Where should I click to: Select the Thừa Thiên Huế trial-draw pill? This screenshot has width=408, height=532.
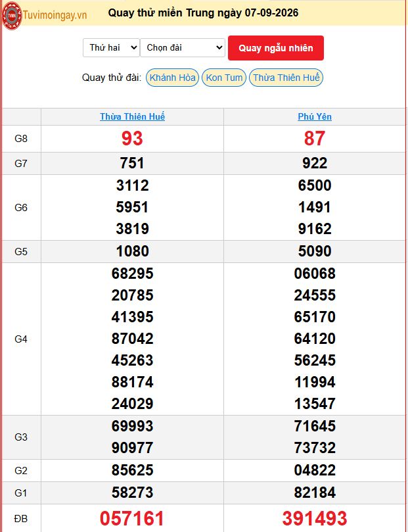click(286, 78)
